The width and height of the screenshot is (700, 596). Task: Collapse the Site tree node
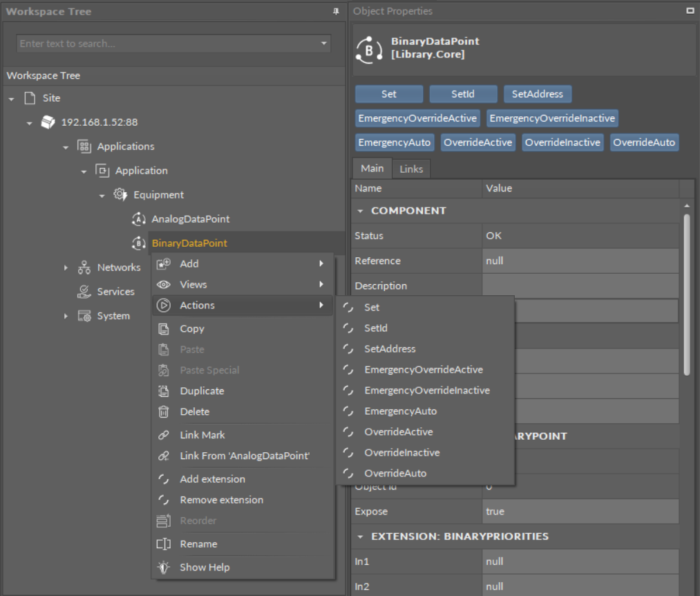11,99
